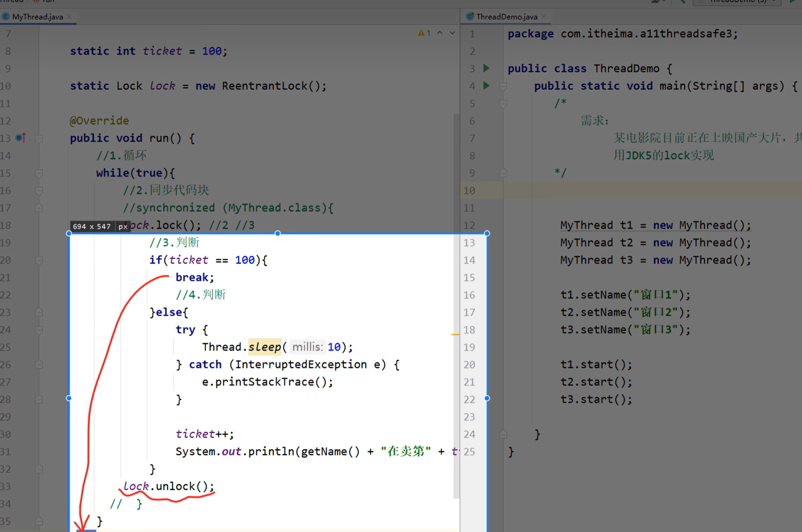Screen dimensions: 802x532
Task: Collapse main method fold marker in ThreadDemo
Action: 503,86
